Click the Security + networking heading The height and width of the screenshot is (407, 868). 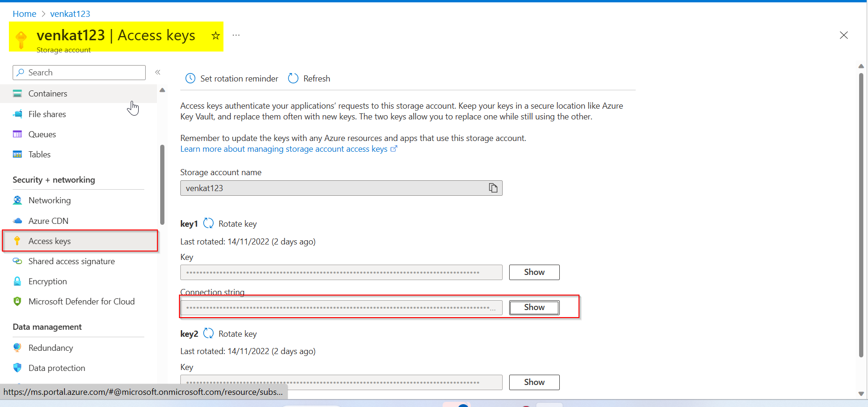click(54, 180)
